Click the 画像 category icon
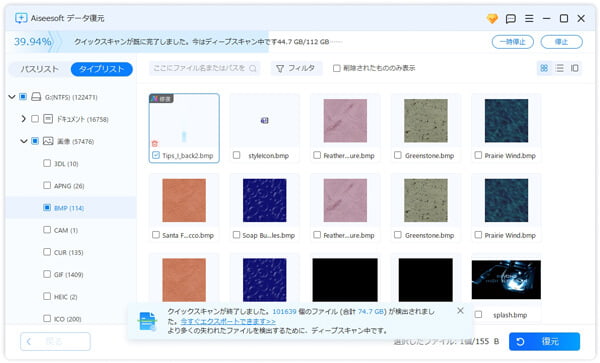The image size is (600, 363). pos(48,141)
